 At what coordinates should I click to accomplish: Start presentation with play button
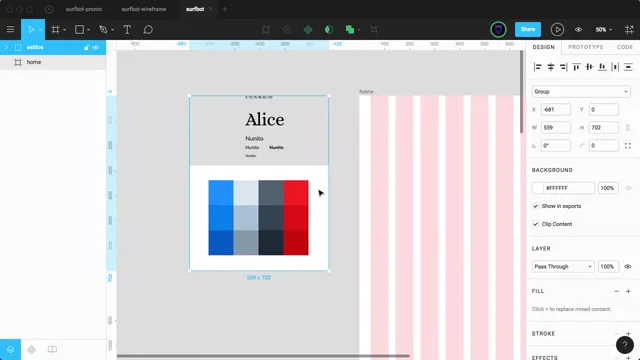pyautogui.click(x=557, y=29)
